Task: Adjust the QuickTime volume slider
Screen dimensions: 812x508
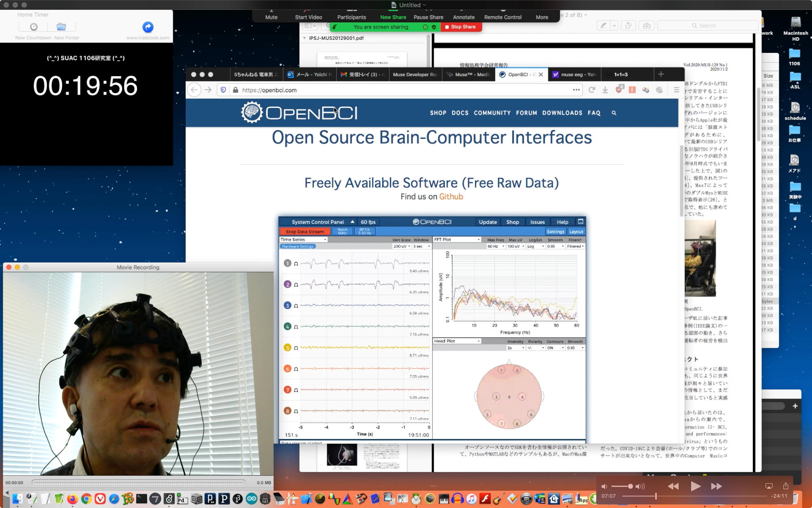Action: [622, 486]
